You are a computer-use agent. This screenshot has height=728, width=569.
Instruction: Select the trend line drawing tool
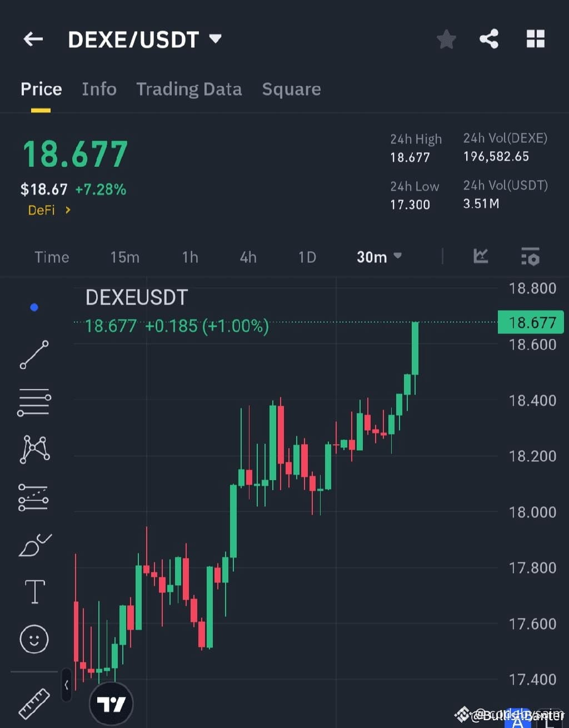point(34,355)
